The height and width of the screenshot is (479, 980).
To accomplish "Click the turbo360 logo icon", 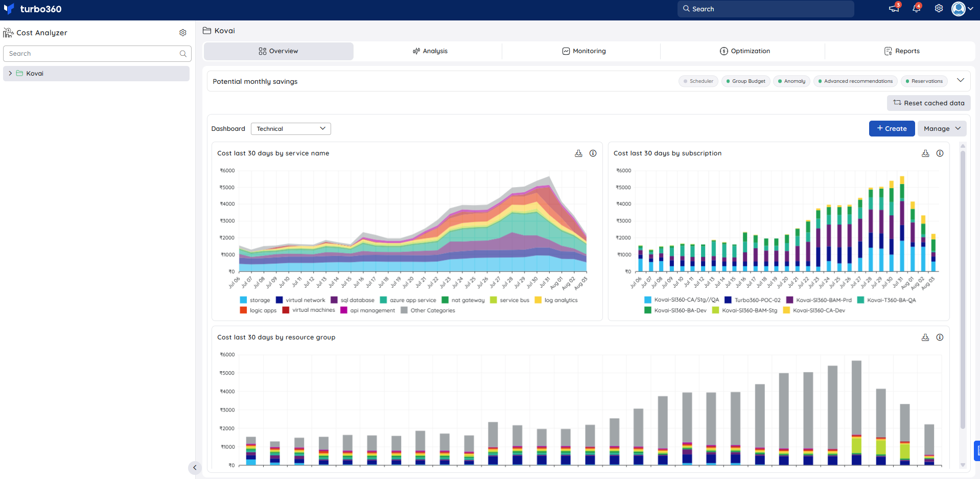I will point(9,9).
